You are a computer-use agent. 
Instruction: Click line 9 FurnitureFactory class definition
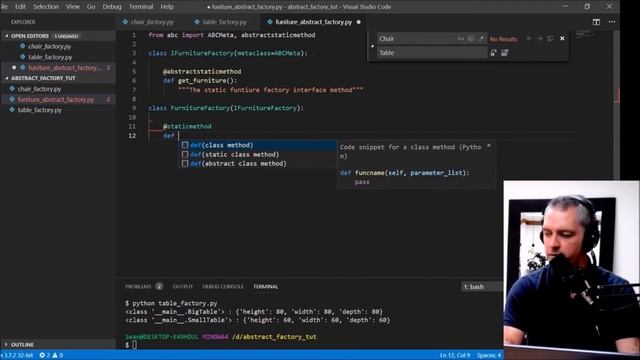pos(226,108)
